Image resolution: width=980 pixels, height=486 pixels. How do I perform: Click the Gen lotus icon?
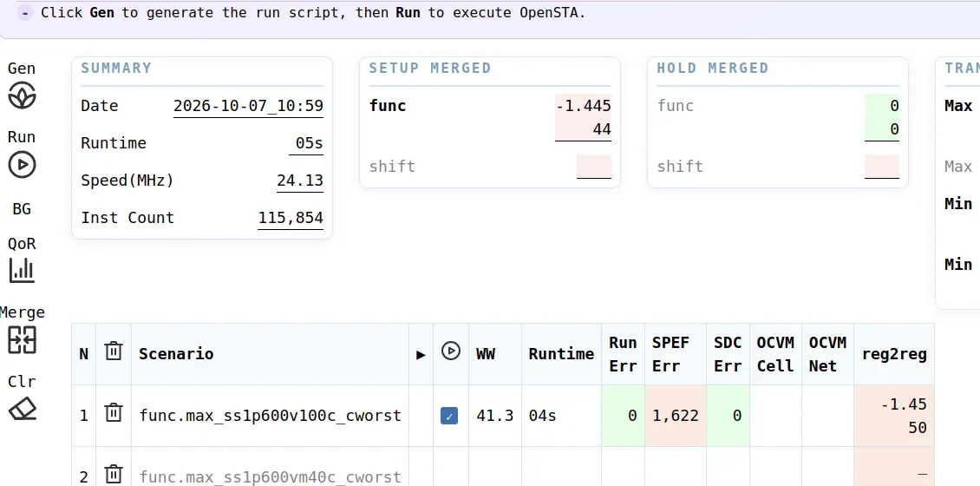click(x=22, y=95)
